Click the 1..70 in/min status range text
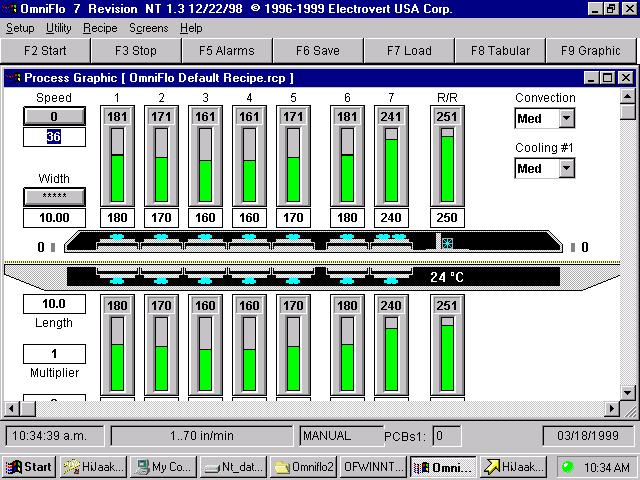Screen dimensions: 640x480 pos(202,436)
